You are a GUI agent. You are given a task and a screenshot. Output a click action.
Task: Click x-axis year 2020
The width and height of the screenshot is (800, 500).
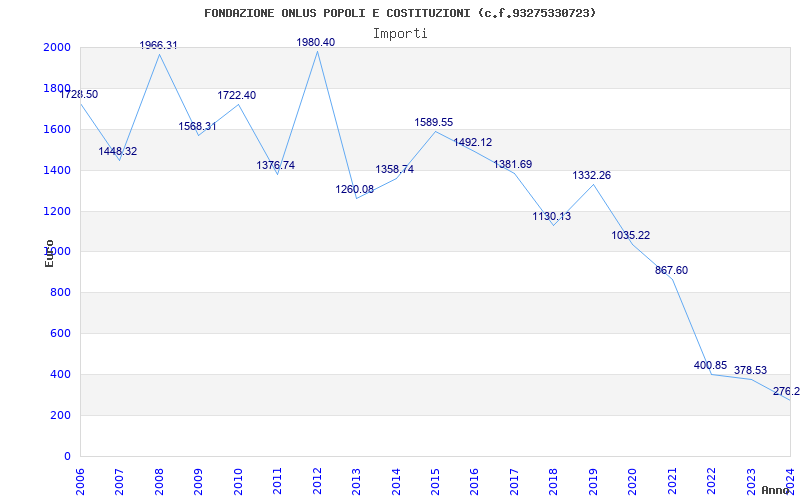[x=633, y=482]
